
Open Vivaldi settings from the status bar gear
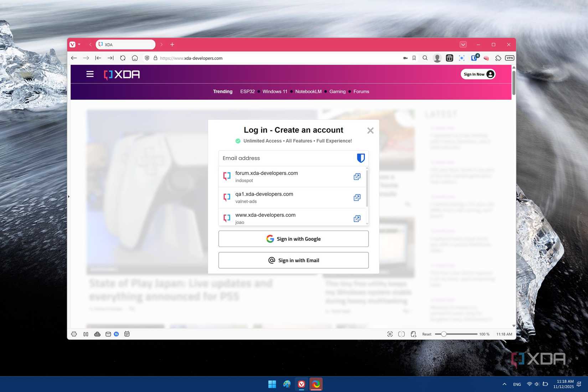click(74, 334)
